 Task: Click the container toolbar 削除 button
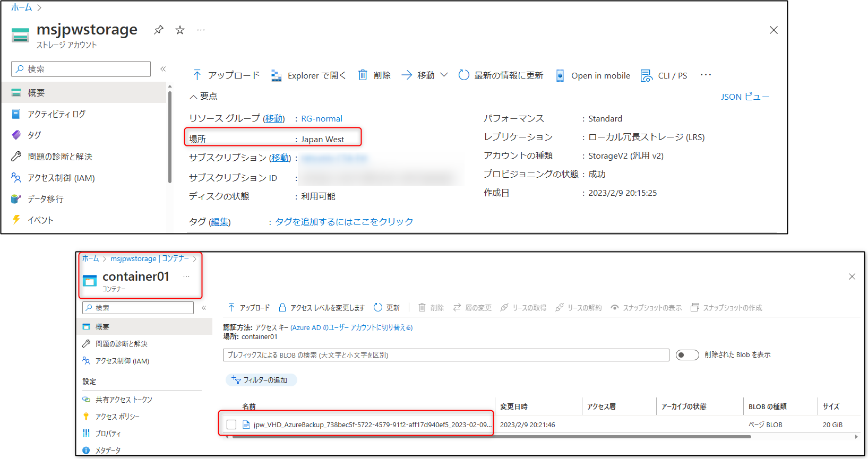point(431,308)
